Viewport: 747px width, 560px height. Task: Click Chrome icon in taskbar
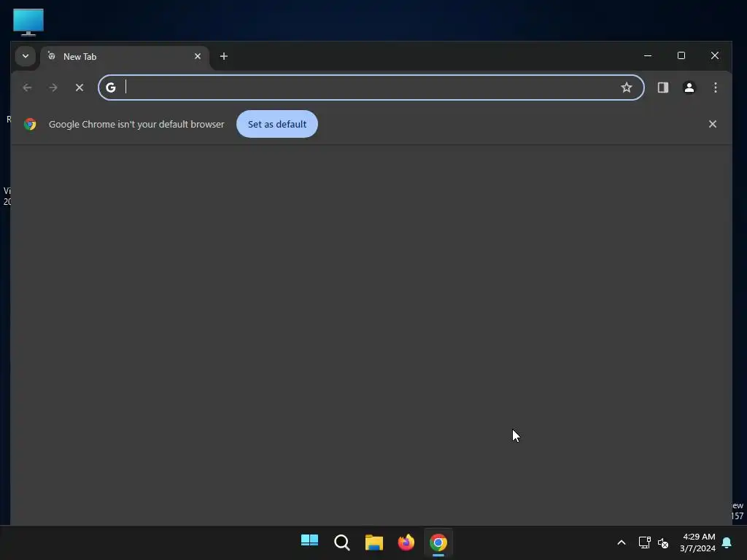[438, 542]
